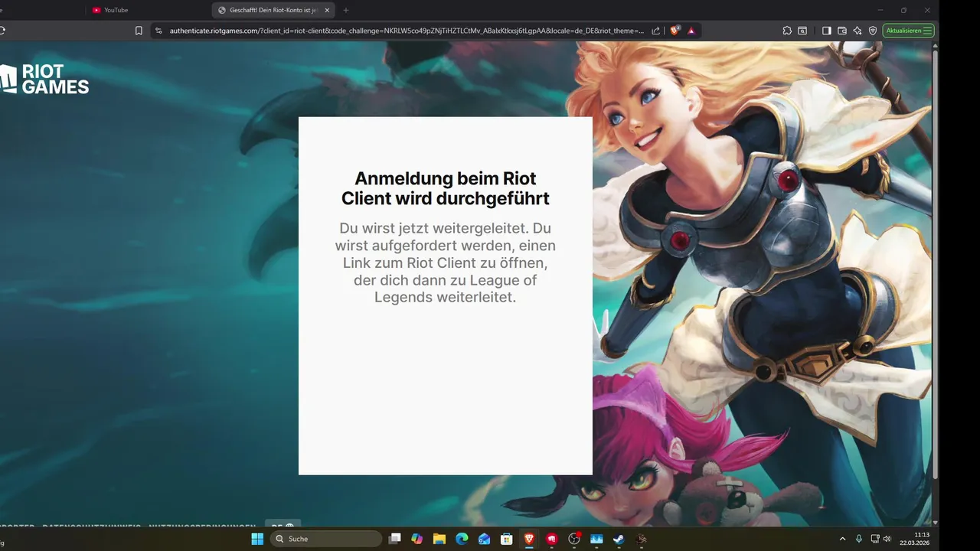Open Task View from taskbar

[394, 539]
